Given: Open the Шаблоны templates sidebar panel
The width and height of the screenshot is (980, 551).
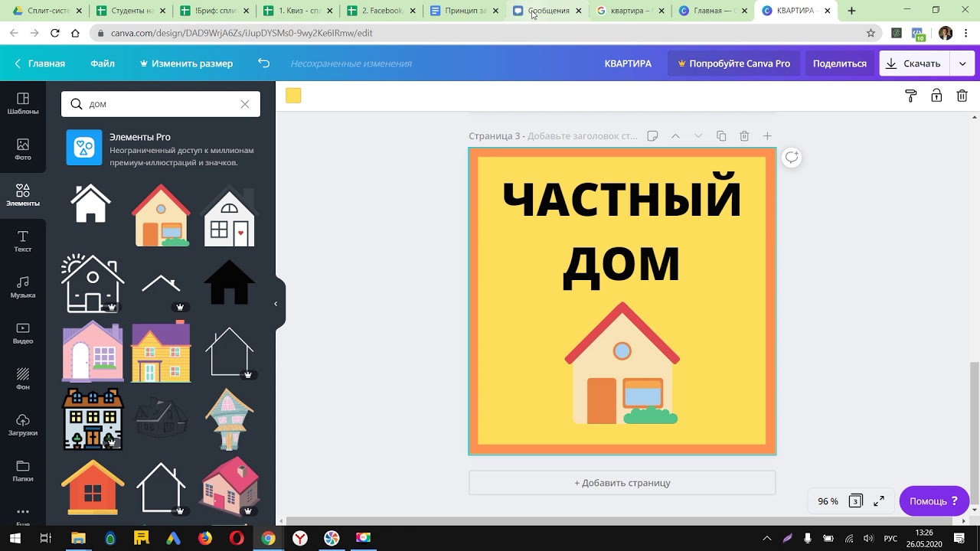Looking at the screenshot, I should point(23,103).
